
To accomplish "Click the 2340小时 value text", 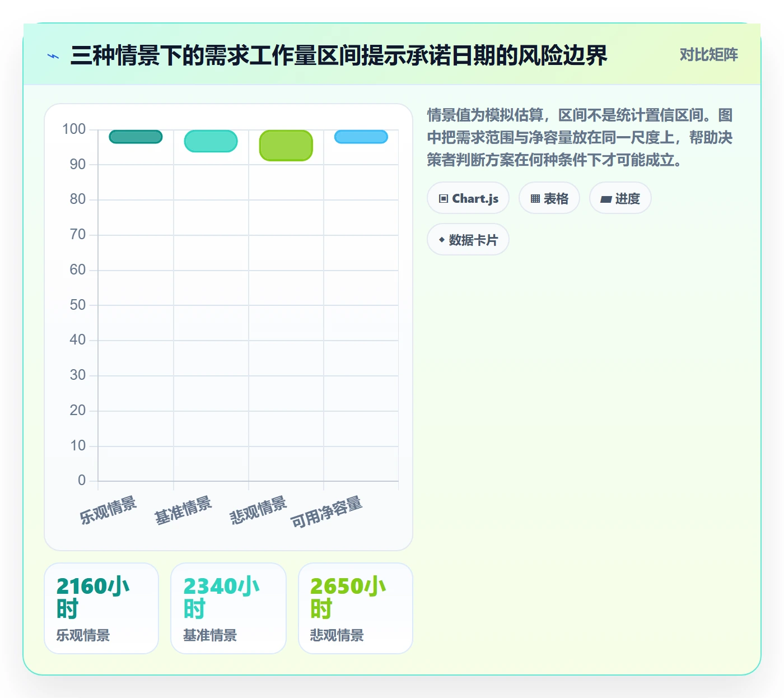I will pos(221,597).
